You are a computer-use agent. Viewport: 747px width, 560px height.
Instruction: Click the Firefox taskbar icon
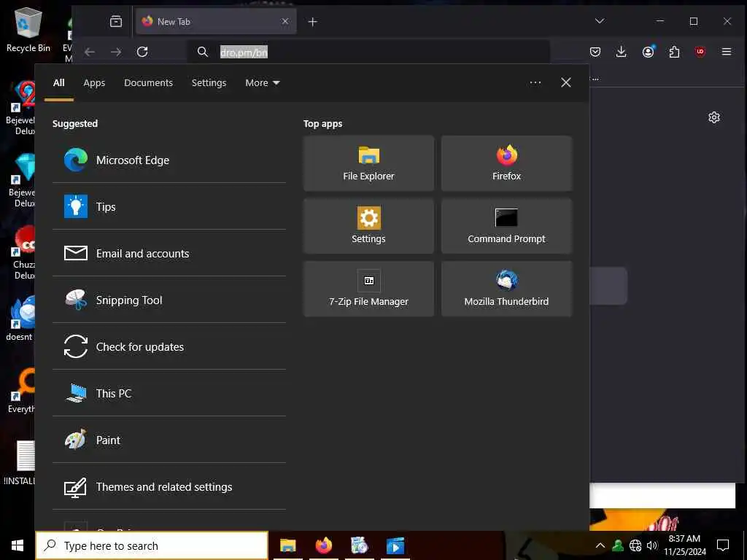tap(324, 545)
